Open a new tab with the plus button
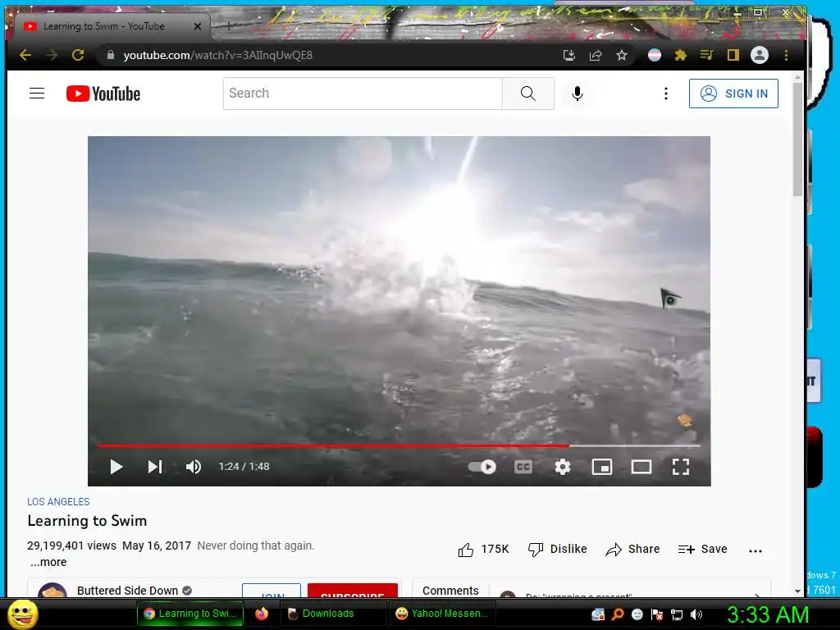This screenshot has height=630, width=840. coord(228,25)
